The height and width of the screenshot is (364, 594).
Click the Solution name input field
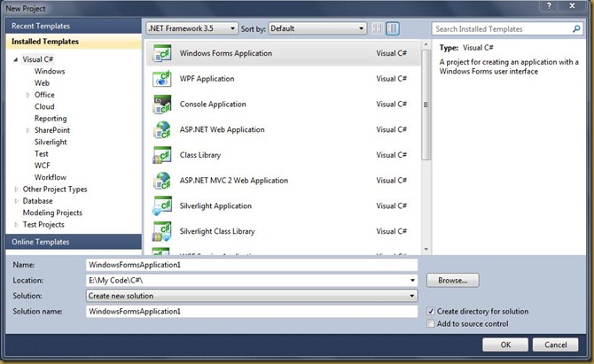[252, 312]
